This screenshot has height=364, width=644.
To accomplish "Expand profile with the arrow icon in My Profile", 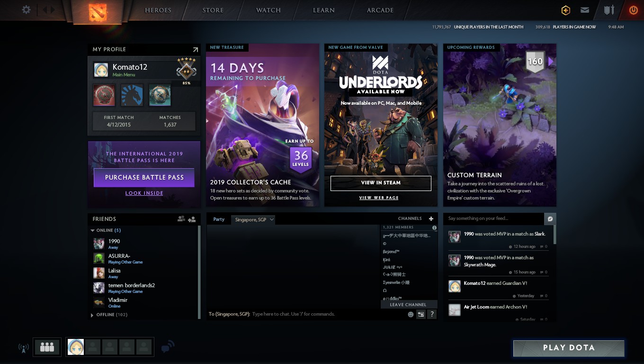I will (x=195, y=49).
